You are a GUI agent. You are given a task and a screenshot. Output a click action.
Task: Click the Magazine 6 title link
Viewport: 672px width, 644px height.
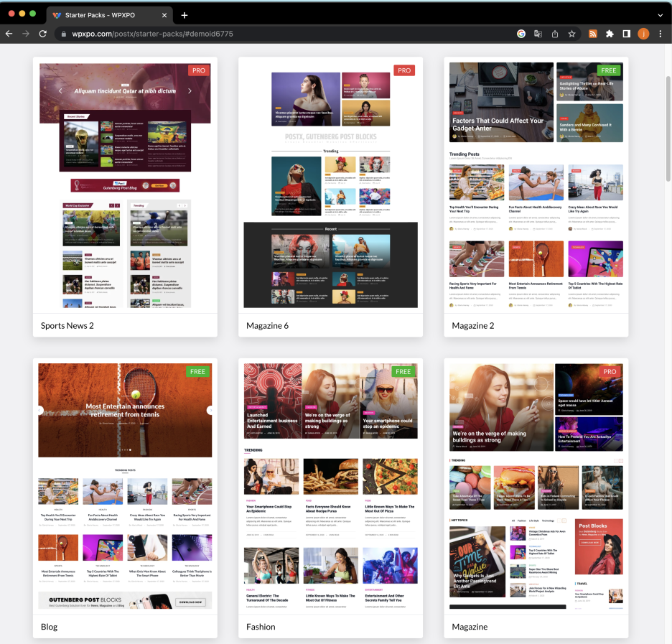(267, 326)
